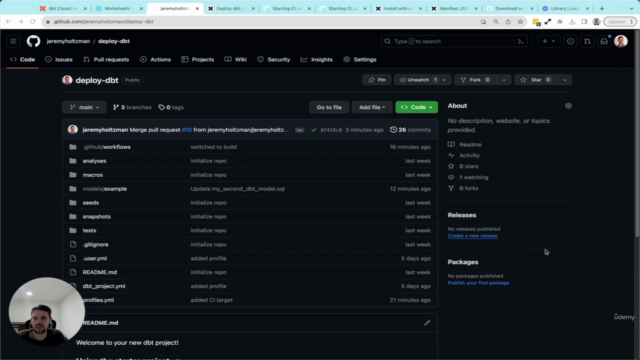Open the analyses folder

pyautogui.click(x=94, y=161)
